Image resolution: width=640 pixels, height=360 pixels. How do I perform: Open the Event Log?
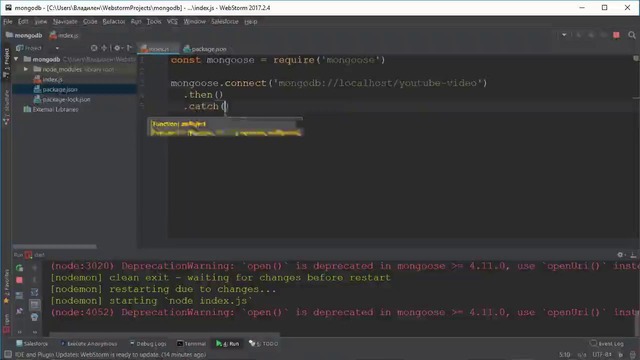click(x=607, y=344)
